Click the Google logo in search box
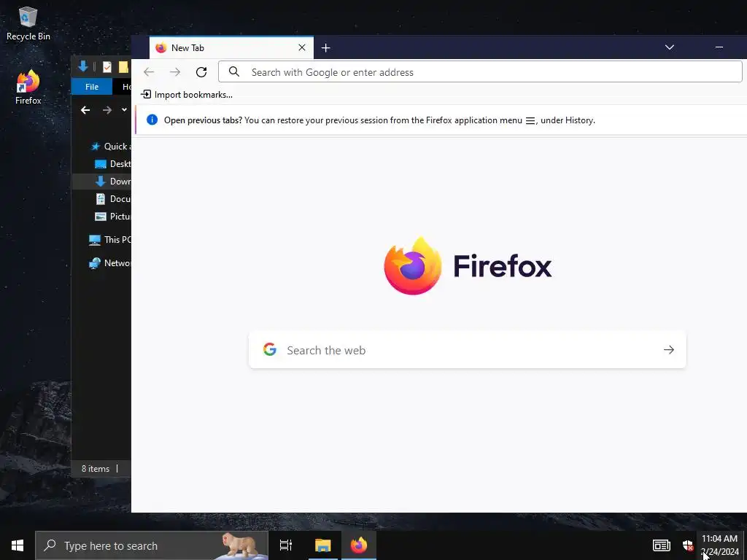Screen dimensions: 747x560 point(270,349)
